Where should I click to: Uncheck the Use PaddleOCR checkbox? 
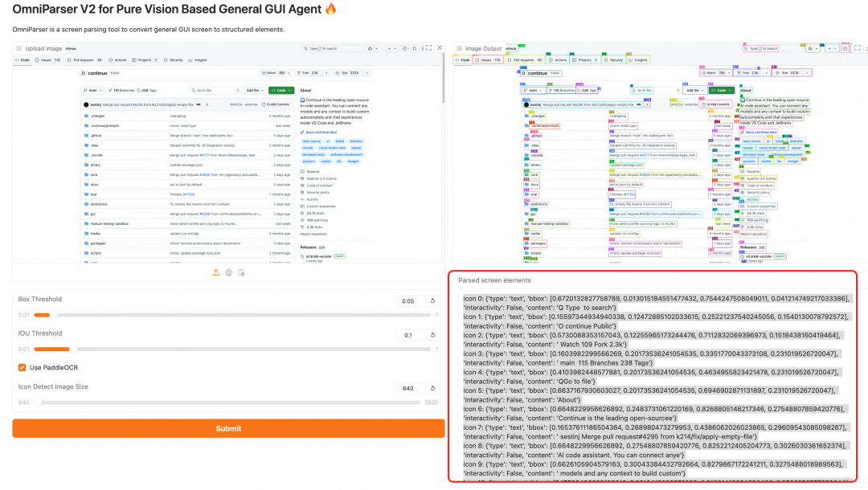coord(23,367)
